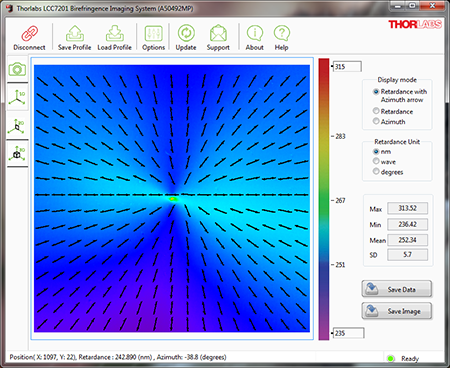Choose degrees as retardance unit
450x368 pixels.
(x=376, y=172)
